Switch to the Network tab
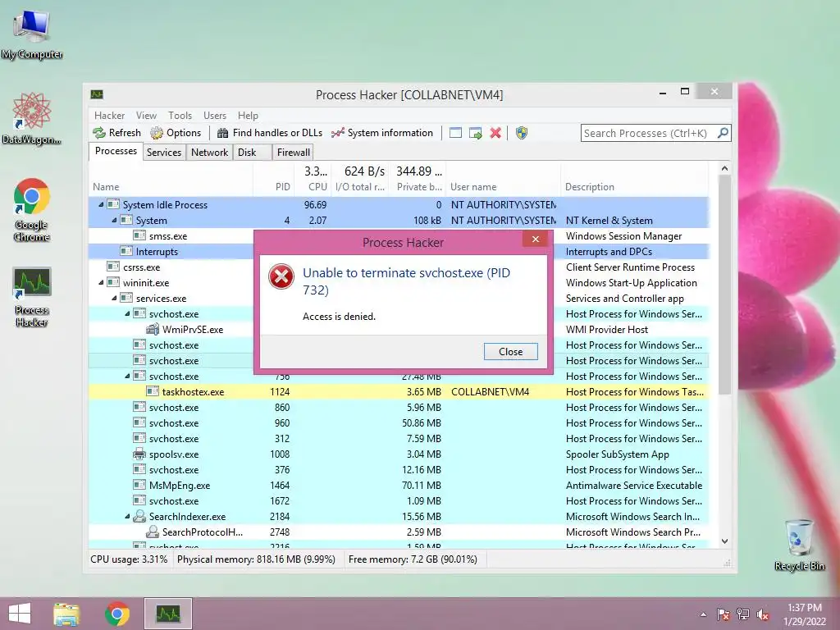840x630 pixels. tap(209, 152)
